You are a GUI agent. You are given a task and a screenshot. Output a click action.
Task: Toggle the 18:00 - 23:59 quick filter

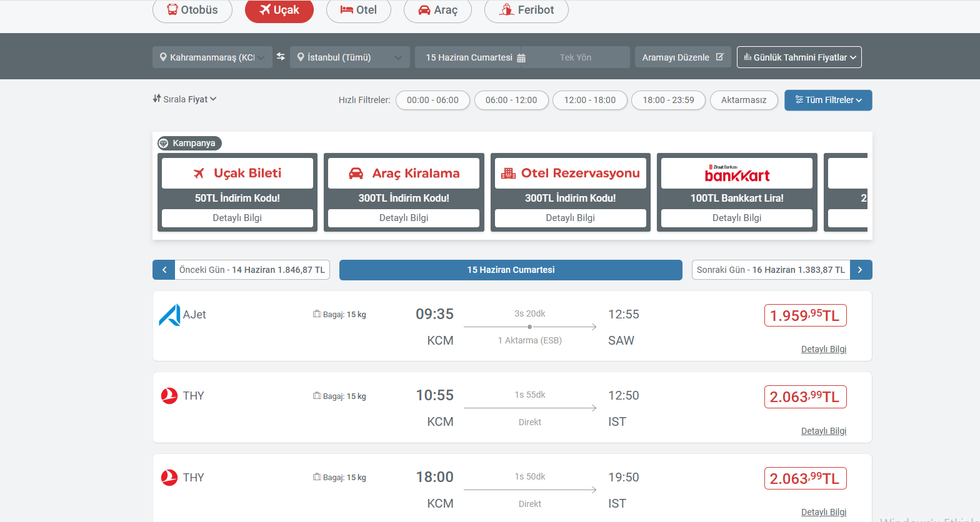coord(668,100)
